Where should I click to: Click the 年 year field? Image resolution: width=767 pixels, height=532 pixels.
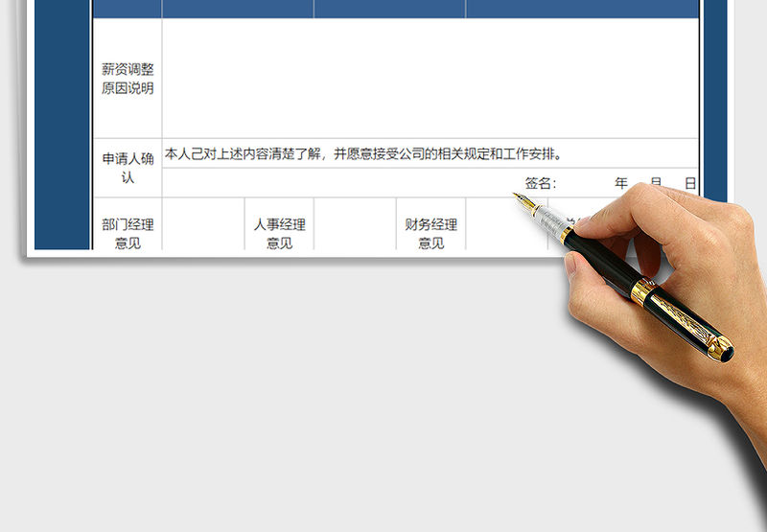[x=621, y=183]
